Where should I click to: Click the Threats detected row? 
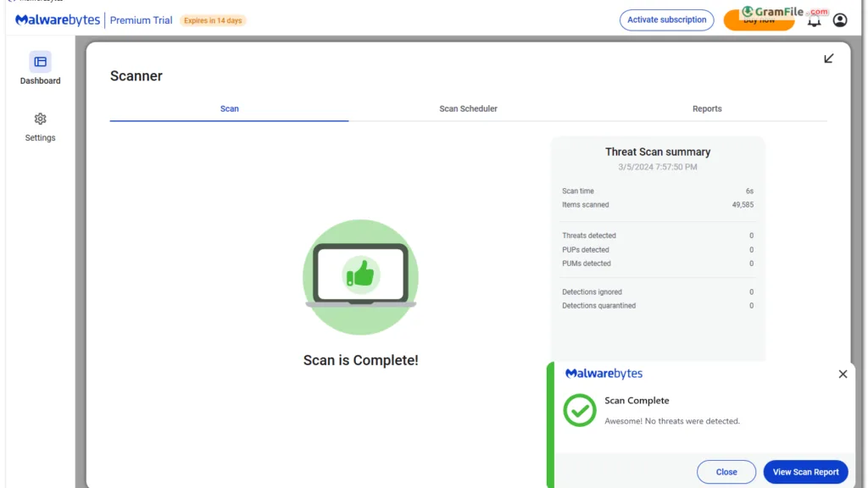coord(658,236)
